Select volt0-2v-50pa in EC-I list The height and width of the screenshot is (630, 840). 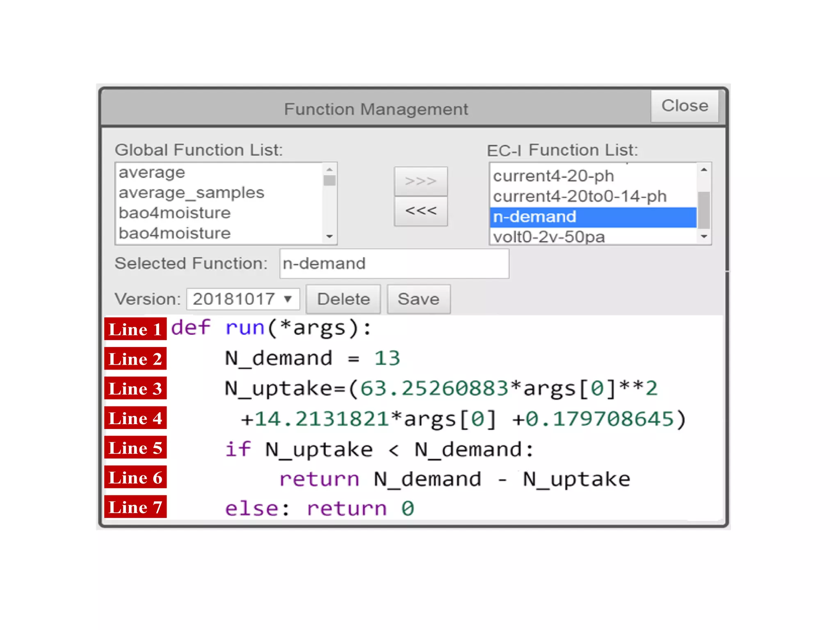(x=549, y=237)
